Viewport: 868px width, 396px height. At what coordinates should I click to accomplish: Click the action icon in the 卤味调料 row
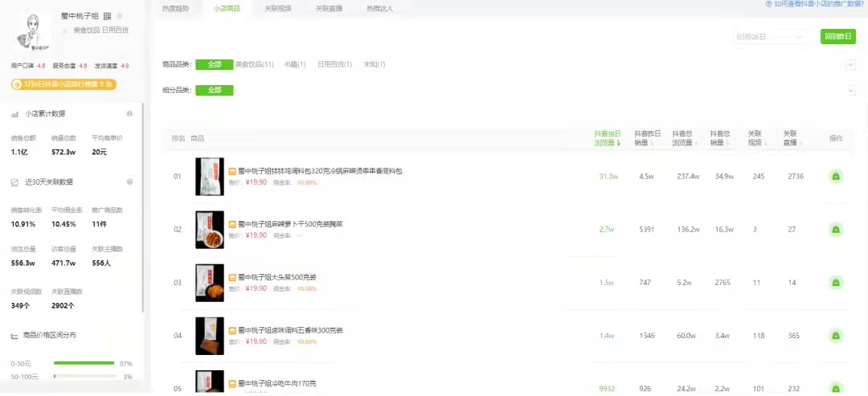click(x=836, y=336)
